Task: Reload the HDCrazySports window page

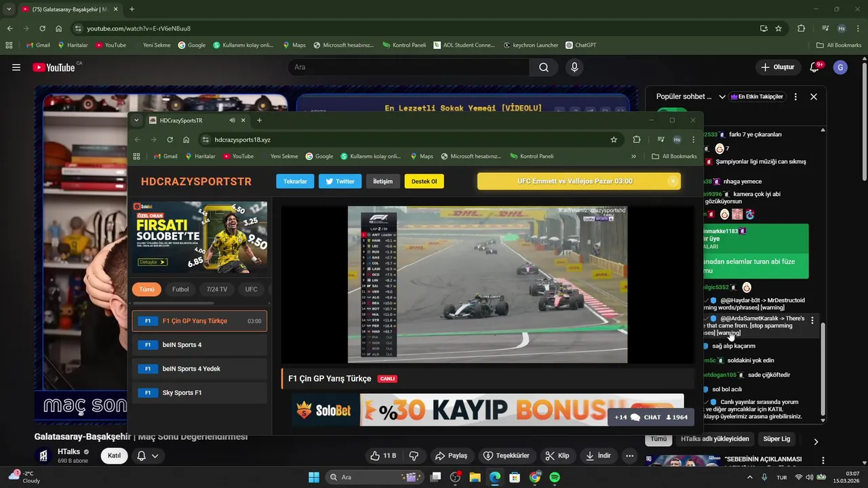Action: click(170, 140)
